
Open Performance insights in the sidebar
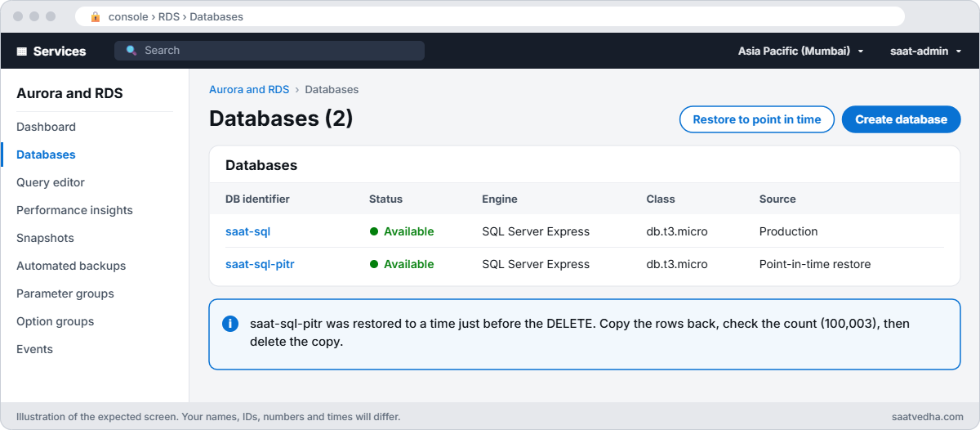(x=74, y=210)
